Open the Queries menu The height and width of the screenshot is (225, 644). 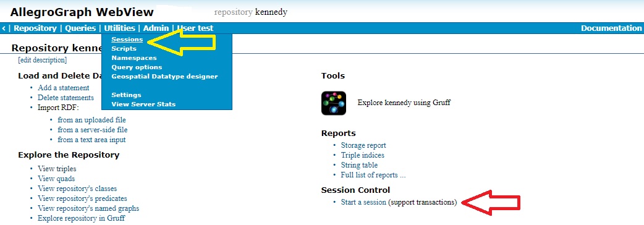[80, 28]
